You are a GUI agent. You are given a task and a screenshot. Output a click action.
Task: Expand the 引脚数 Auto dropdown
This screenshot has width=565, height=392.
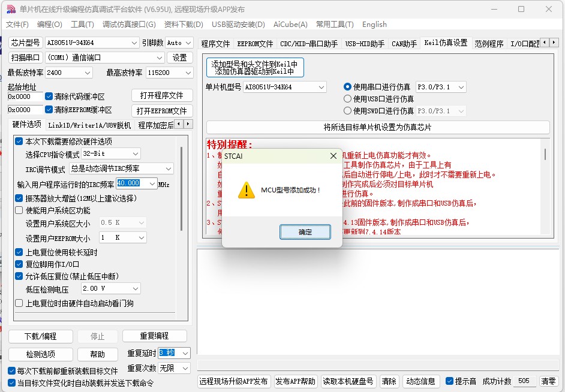point(188,43)
